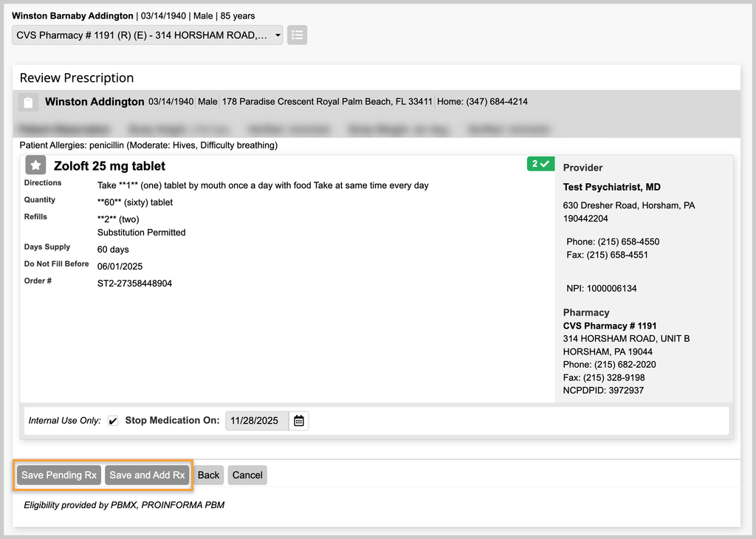
Task: Toggle the Internal Use Only checkbox
Action: [113, 421]
